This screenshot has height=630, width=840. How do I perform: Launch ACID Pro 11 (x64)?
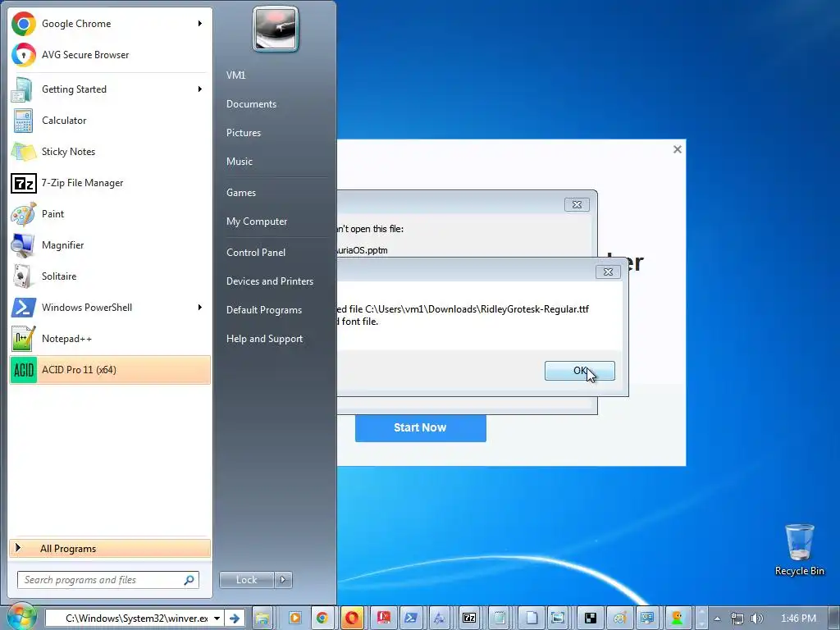point(110,370)
